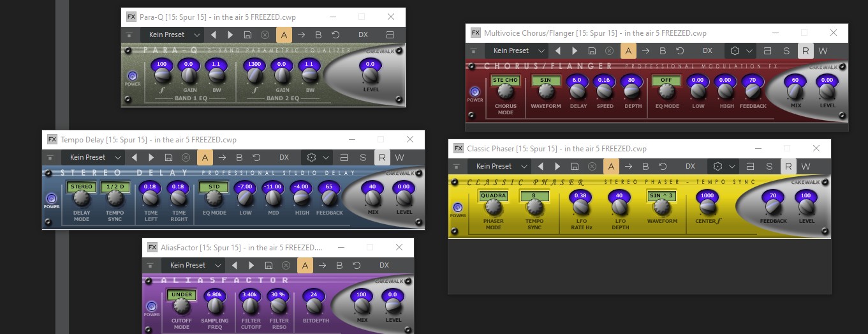Toggle Power button in Para-Q plugin
This screenshot has height=334, width=868.
click(x=133, y=75)
